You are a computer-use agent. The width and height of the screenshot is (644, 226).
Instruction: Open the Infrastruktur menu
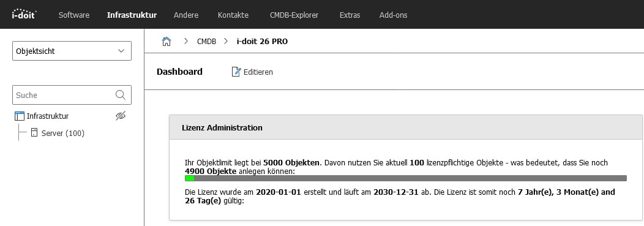coord(132,15)
